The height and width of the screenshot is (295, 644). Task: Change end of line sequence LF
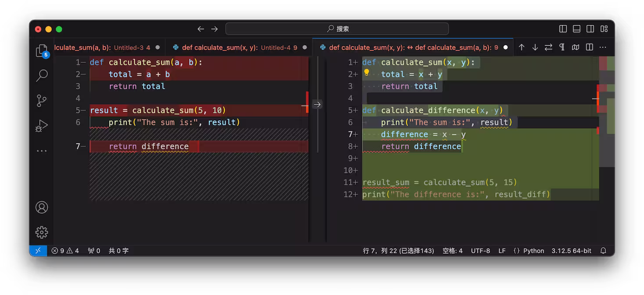[502, 251]
